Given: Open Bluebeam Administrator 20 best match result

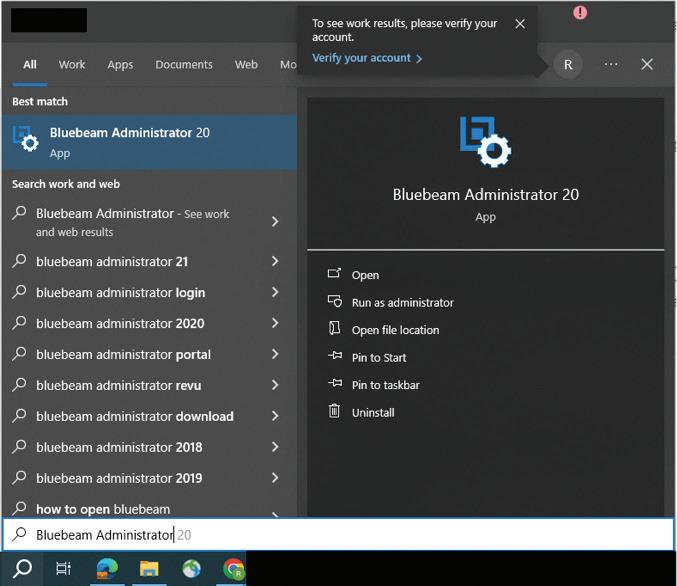Looking at the screenshot, I should (x=149, y=143).
